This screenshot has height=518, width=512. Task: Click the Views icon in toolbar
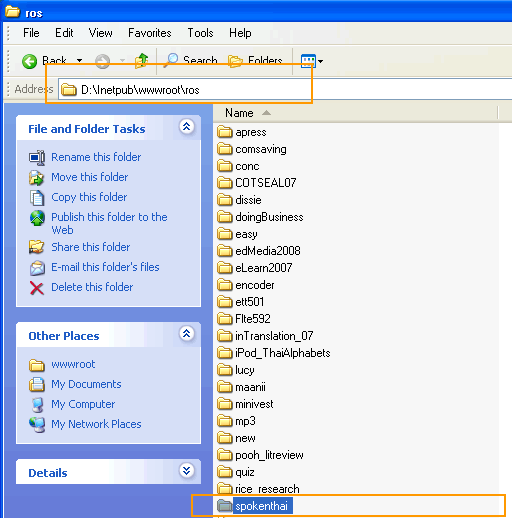[308, 61]
